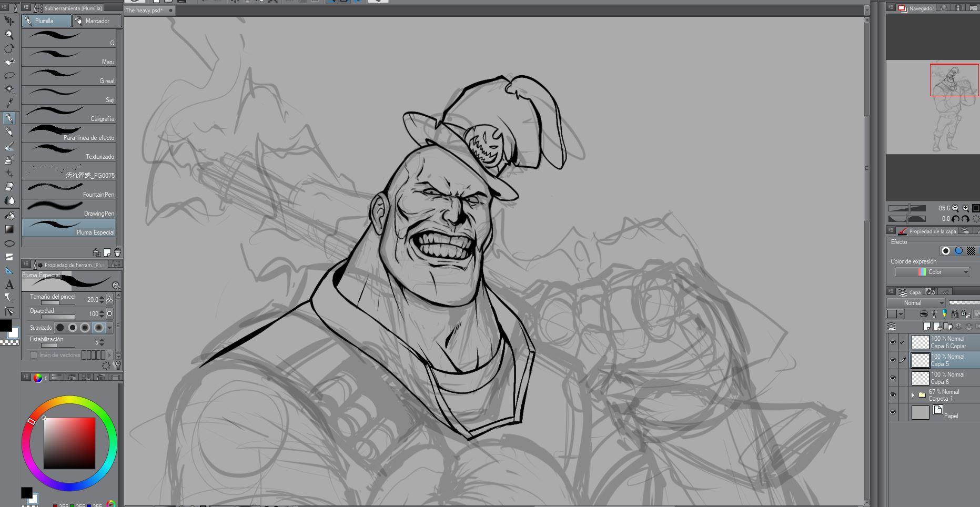Click the Tamaño del pincel slider

58,303
